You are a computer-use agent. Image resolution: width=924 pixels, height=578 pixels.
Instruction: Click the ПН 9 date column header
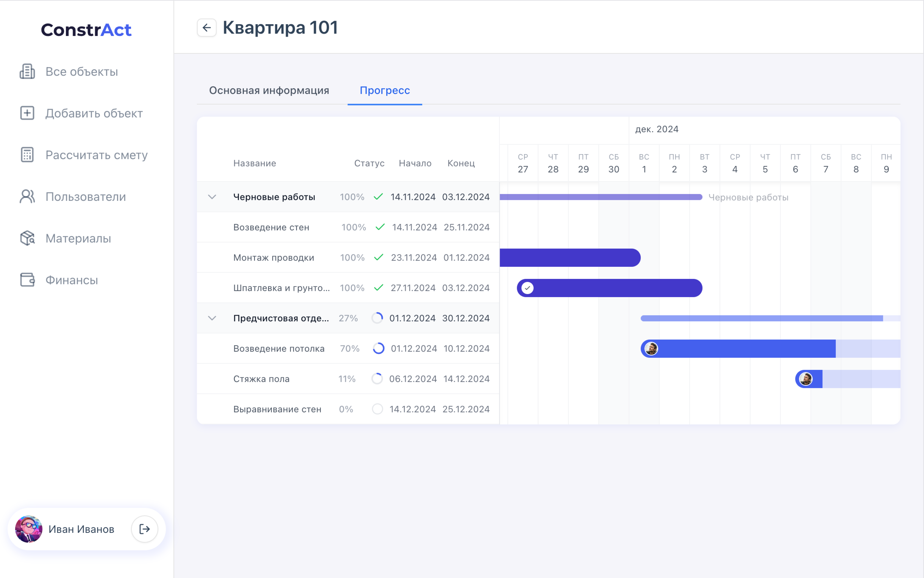pos(886,163)
